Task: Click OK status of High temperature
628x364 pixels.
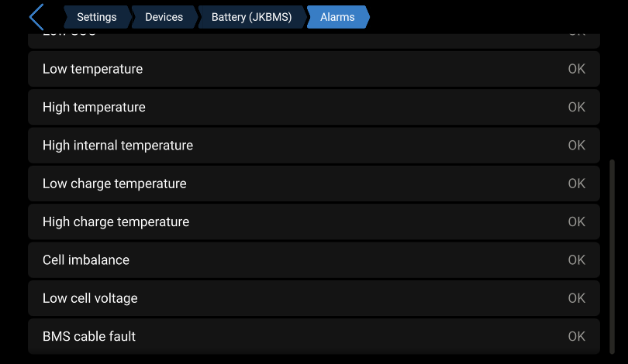Action: [x=577, y=107]
